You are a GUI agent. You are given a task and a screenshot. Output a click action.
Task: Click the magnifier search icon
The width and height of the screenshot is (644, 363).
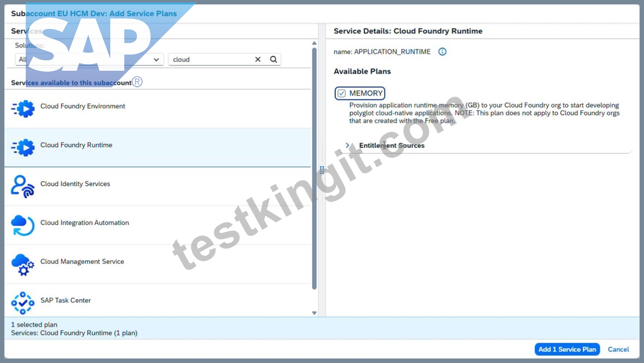click(273, 59)
